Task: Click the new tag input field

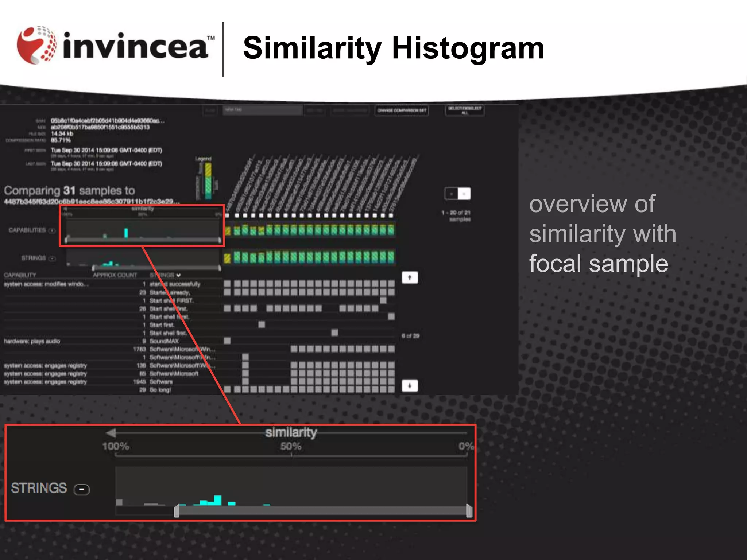Action: [x=263, y=110]
